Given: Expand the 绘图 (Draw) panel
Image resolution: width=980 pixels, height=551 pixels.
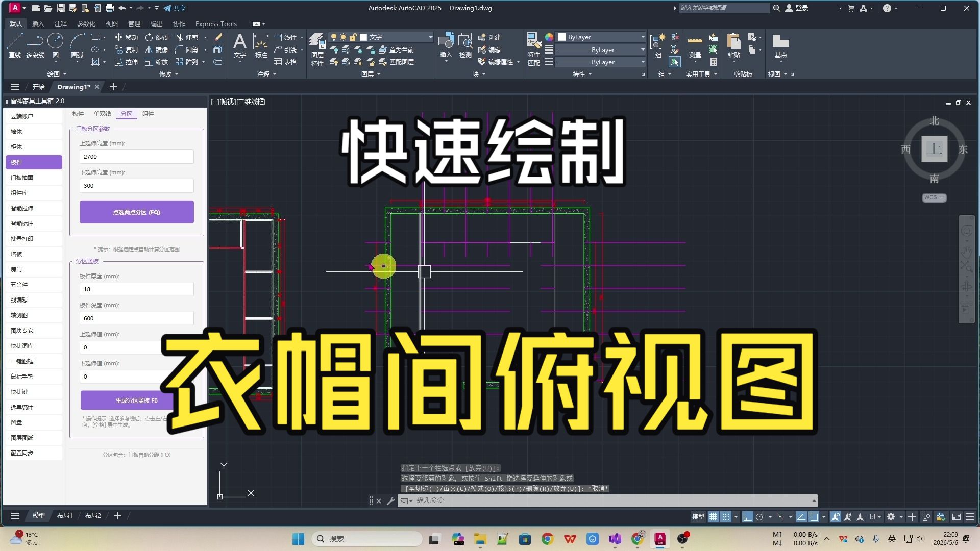Looking at the screenshot, I should pyautogui.click(x=57, y=74).
